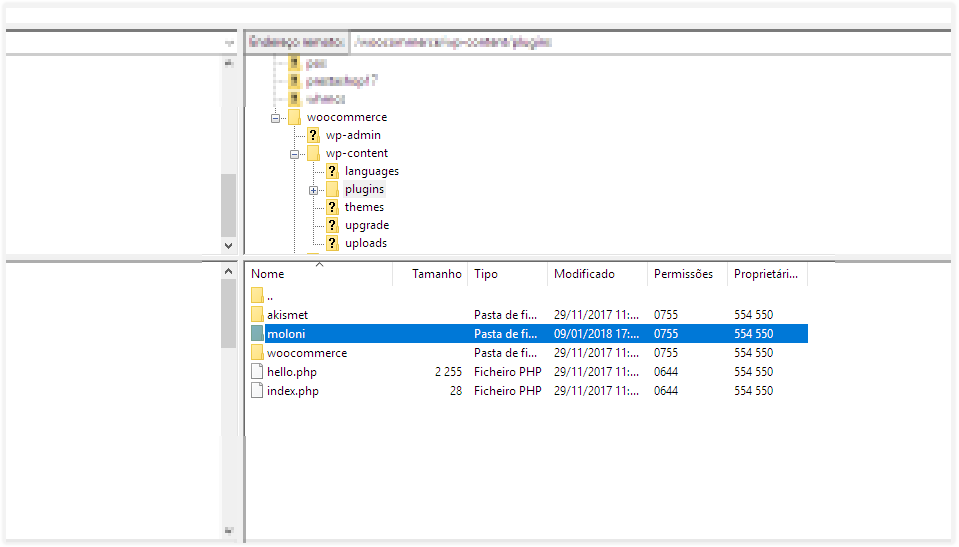This screenshot has width=959, height=547.
Task: Click the remote address path field
Action: [650, 42]
